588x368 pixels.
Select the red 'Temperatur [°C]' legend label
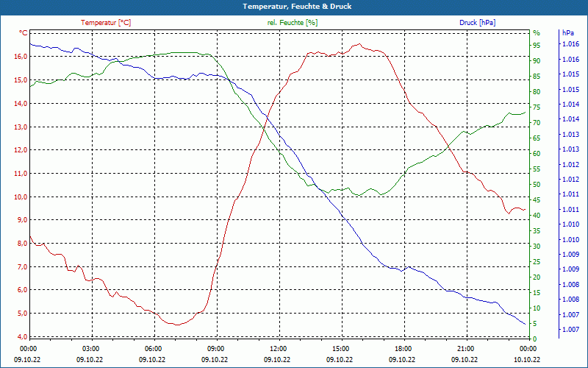[x=106, y=23]
